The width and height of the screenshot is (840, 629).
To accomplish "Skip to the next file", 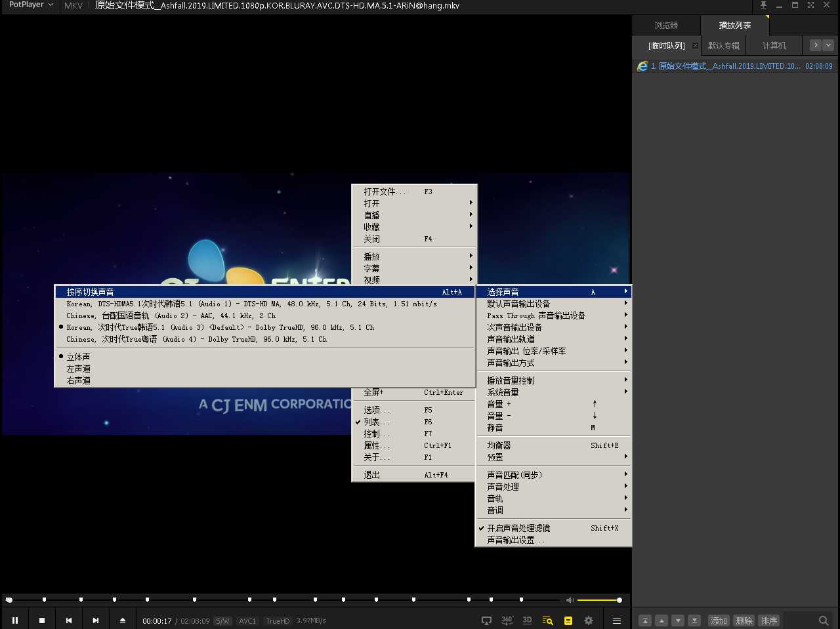I will [x=96, y=620].
